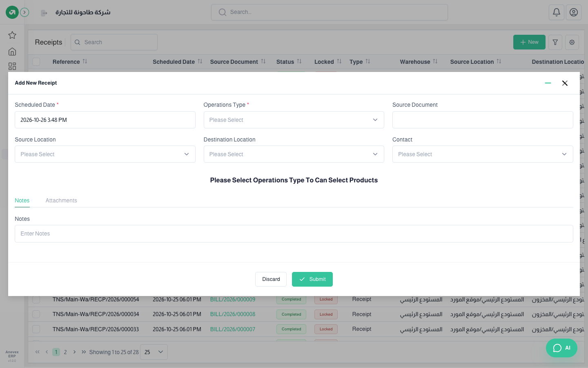Check row TNS/Main-Wa/RECP/2026/000054
This screenshot has width=588, height=368.
pyautogui.click(x=36, y=300)
